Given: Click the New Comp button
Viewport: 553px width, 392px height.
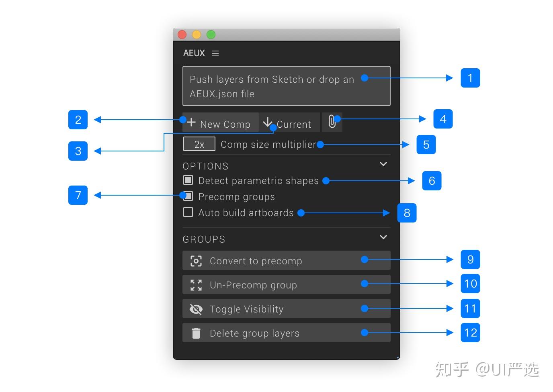Looking at the screenshot, I should (x=220, y=122).
